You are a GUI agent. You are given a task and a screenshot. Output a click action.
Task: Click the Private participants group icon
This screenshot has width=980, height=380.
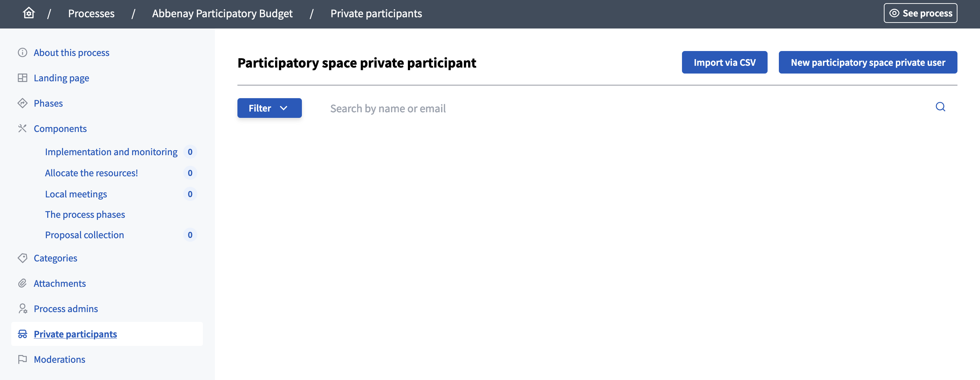tap(23, 334)
